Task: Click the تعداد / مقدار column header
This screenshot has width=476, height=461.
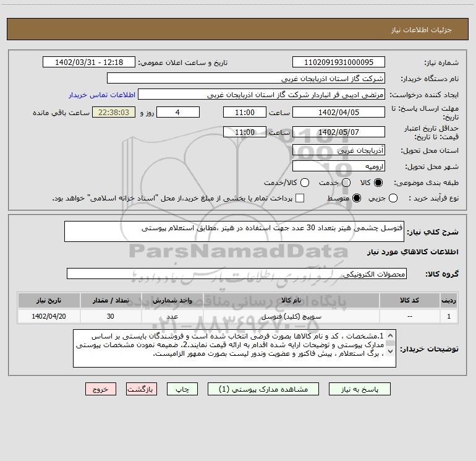Action: point(111,300)
